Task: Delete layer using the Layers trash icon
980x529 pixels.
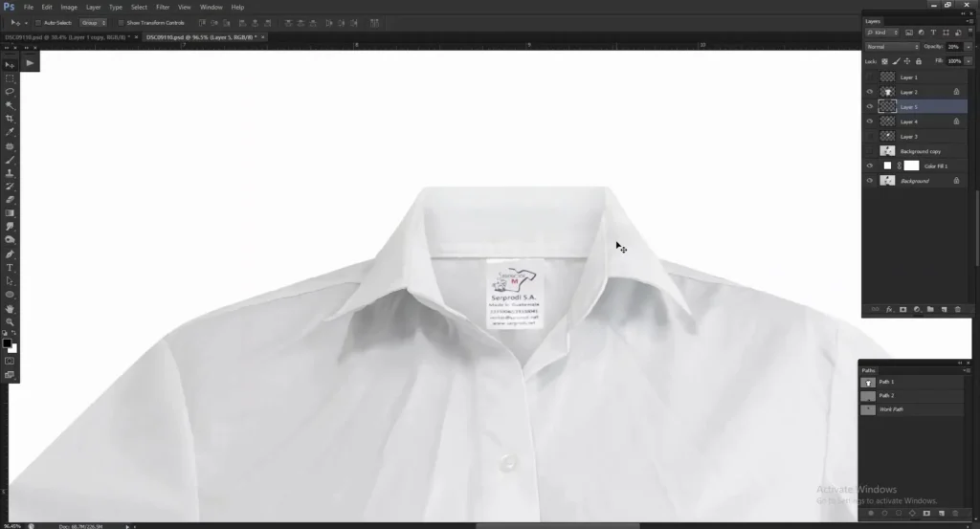Action: 957,309
